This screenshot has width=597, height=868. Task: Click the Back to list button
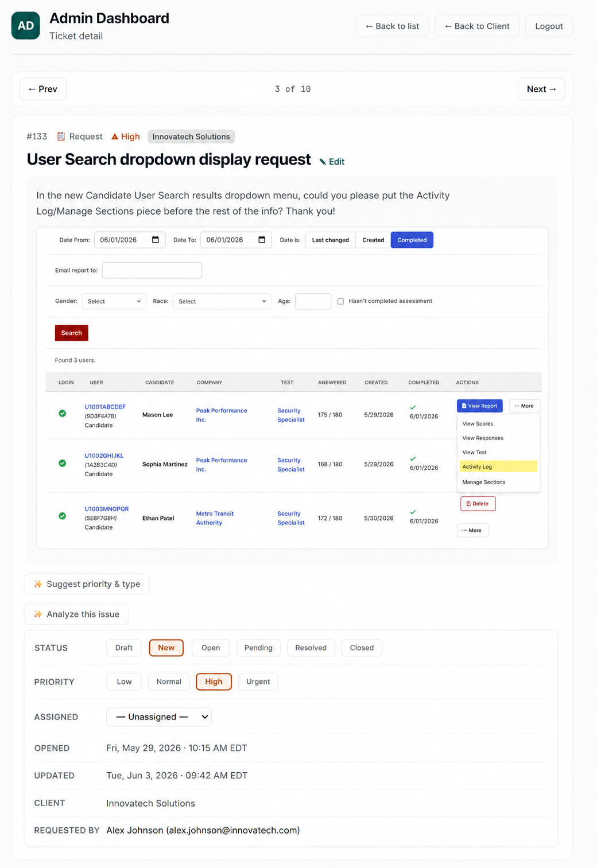(393, 26)
